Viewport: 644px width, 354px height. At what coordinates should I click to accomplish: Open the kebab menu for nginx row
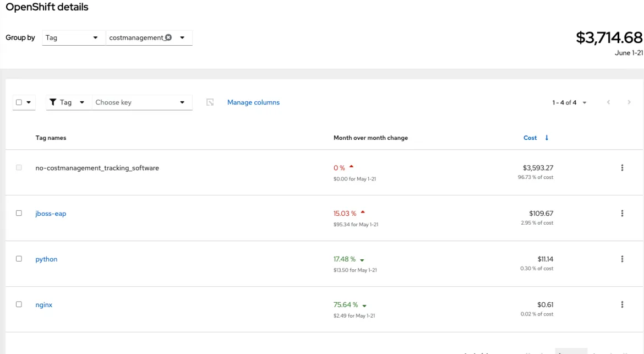622,304
